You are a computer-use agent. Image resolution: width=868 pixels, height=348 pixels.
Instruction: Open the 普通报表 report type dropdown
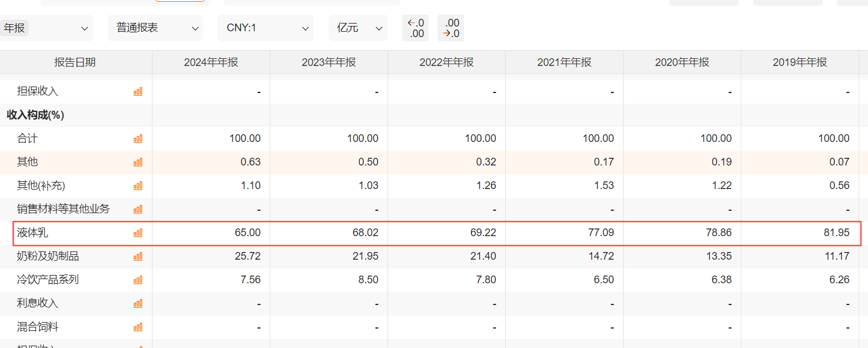[155, 28]
